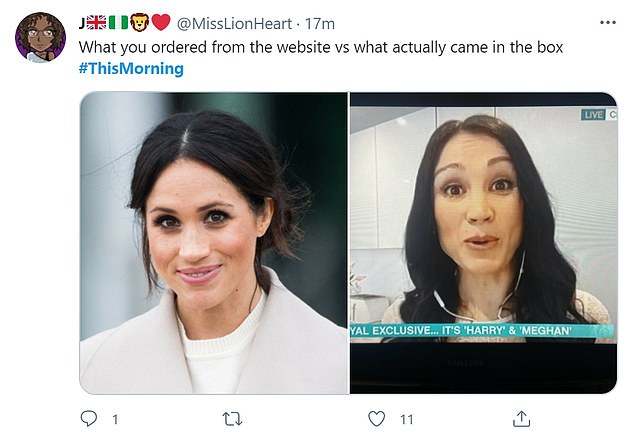Click the reply speech bubble icon
634x435 pixels.
point(89,417)
